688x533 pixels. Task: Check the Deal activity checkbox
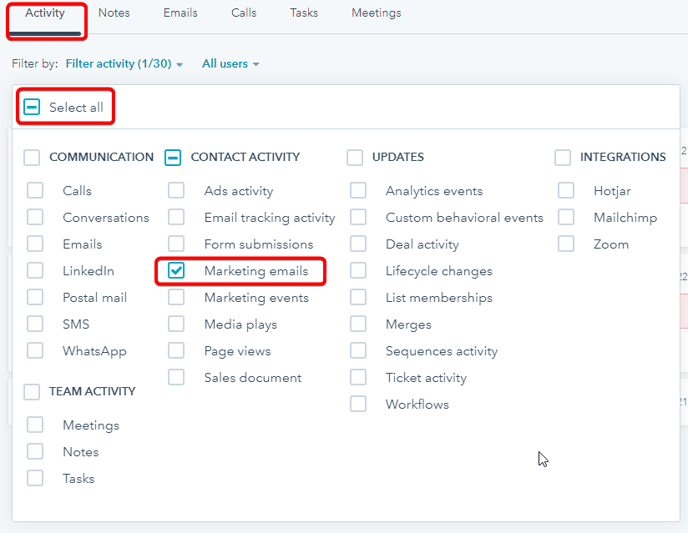(358, 244)
